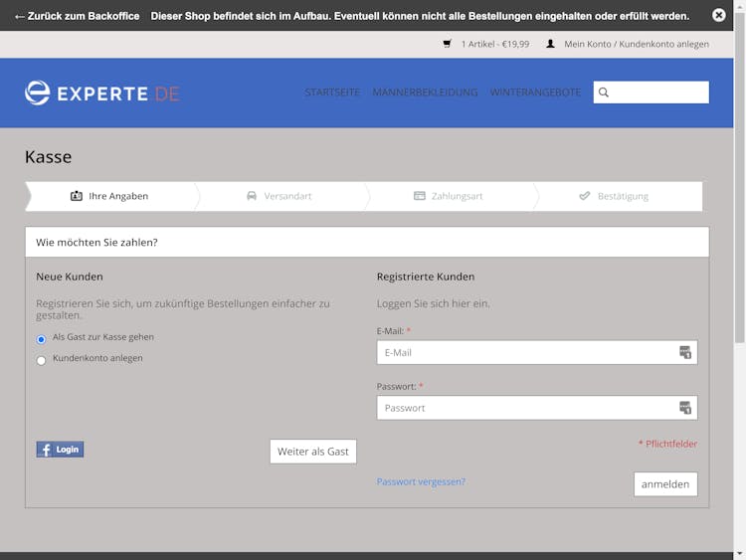The height and width of the screenshot is (560, 746).
Task: Click the Facebook Login button
Action: click(60, 450)
